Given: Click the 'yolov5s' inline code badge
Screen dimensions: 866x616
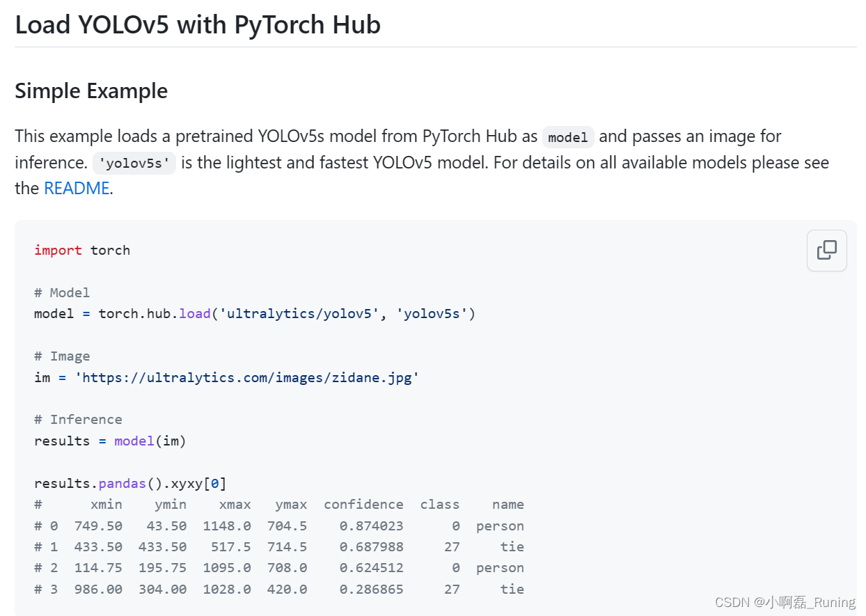Looking at the screenshot, I should (x=134, y=163).
